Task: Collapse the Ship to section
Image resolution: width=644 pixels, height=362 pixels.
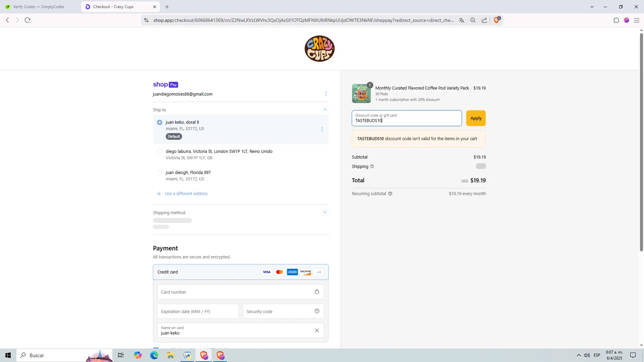Action: coord(325,110)
